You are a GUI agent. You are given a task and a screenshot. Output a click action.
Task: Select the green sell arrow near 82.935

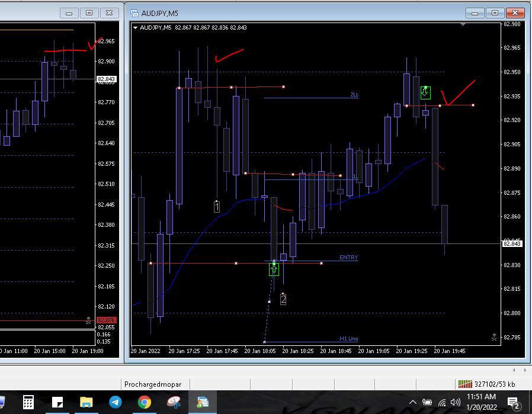click(x=425, y=92)
